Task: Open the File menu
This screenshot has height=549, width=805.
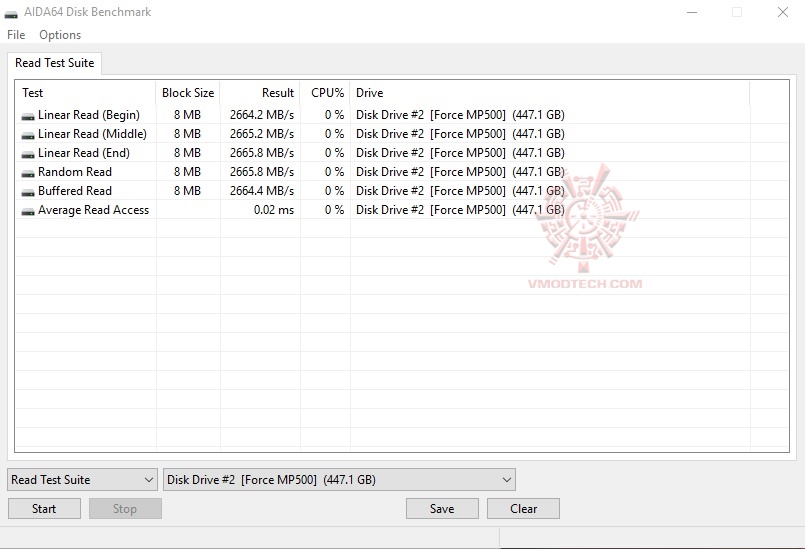Action: coord(16,35)
